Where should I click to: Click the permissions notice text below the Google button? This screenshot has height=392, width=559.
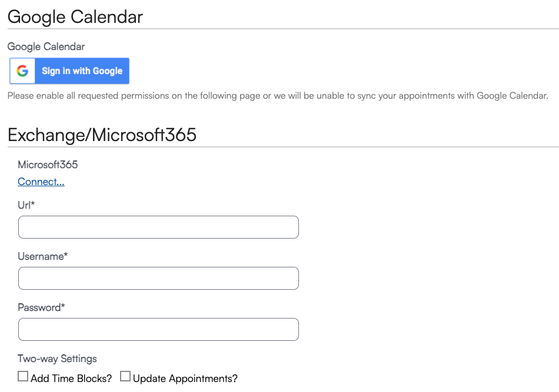click(x=278, y=96)
